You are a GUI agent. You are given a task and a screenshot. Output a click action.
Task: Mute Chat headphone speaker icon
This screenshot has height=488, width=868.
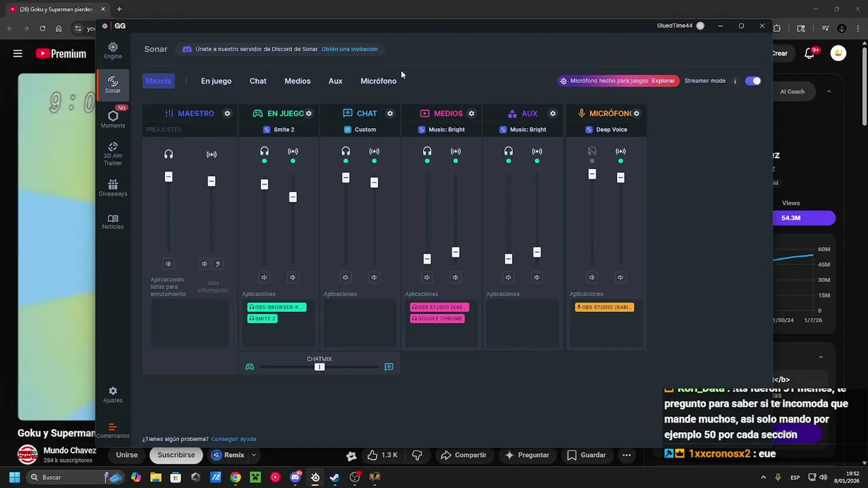point(346,277)
